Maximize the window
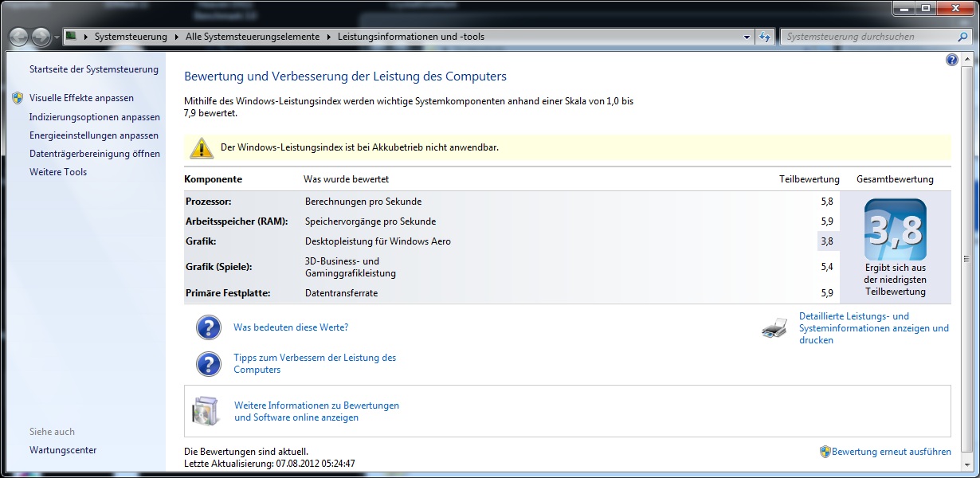This screenshot has width=980, height=478. click(x=926, y=8)
